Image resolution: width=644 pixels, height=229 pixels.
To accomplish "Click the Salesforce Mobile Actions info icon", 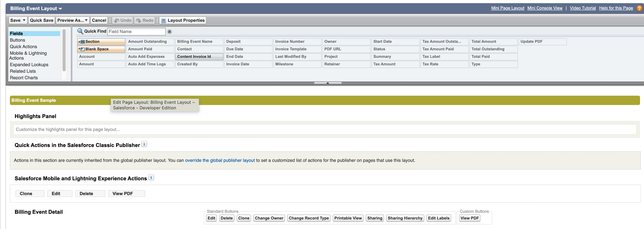I will pos(151,177).
